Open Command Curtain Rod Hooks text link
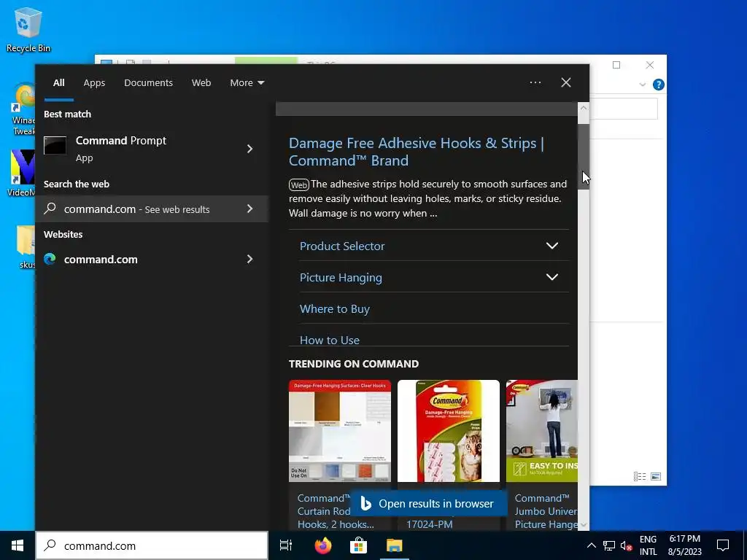This screenshot has height=560, width=747. [x=324, y=511]
